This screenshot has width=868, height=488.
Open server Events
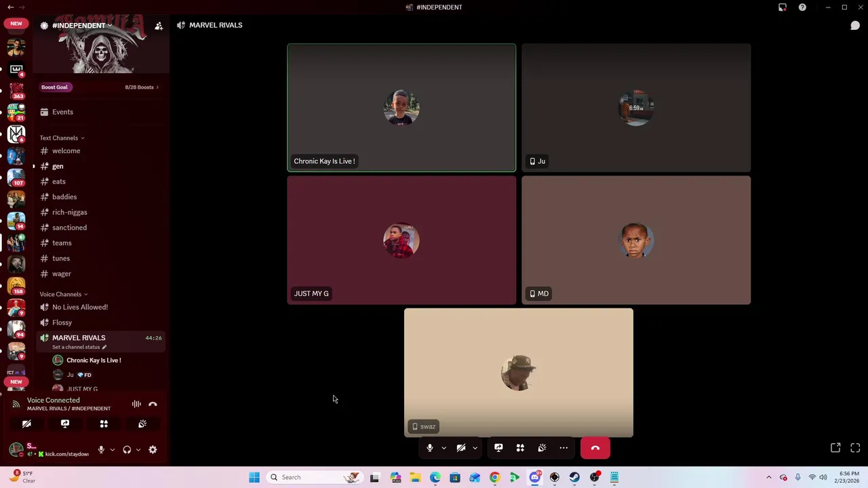[100, 112]
